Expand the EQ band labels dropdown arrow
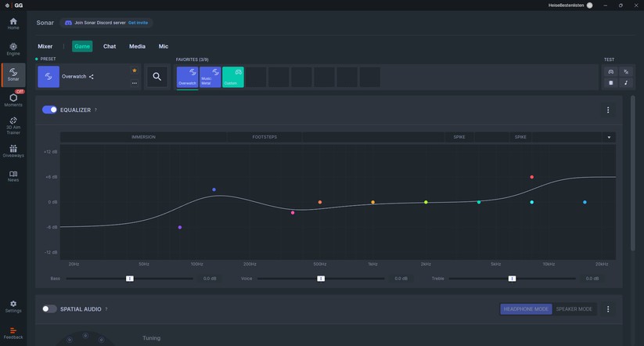This screenshot has height=346, width=644. [x=609, y=137]
